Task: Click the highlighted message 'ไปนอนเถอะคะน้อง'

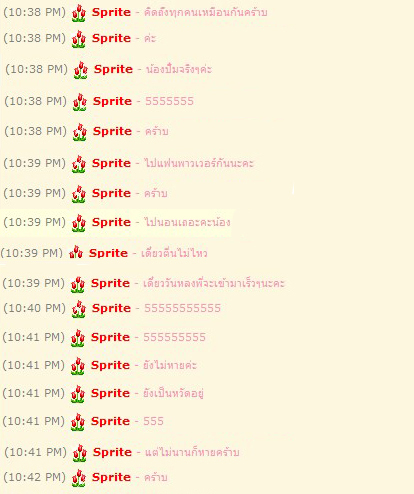Action: pos(187,222)
